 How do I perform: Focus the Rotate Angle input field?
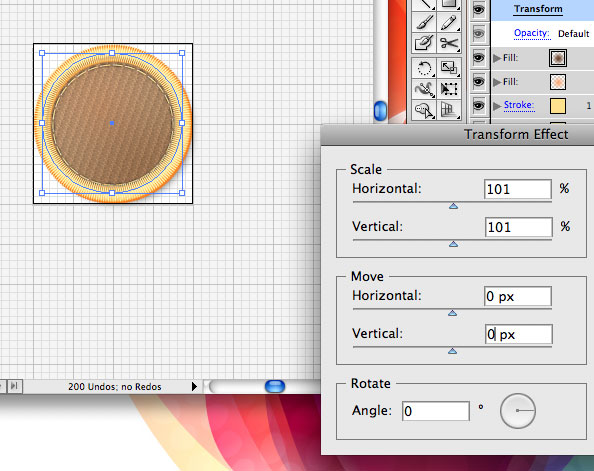(x=436, y=411)
